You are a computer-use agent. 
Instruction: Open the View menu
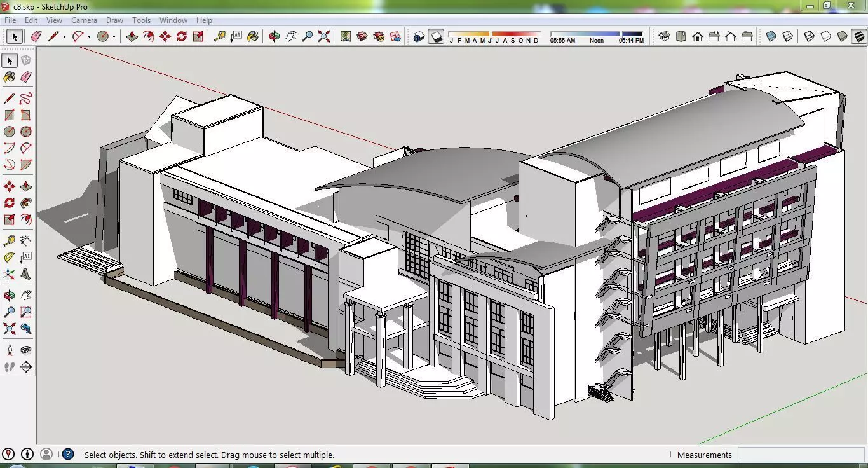pyautogui.click(x=54, y=20)
